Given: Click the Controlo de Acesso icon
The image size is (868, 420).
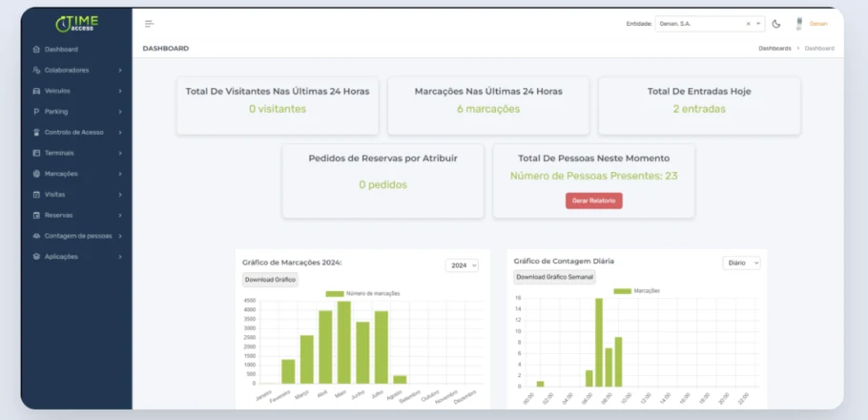Looking at the screenshot, I should click(x=36, y=133).
